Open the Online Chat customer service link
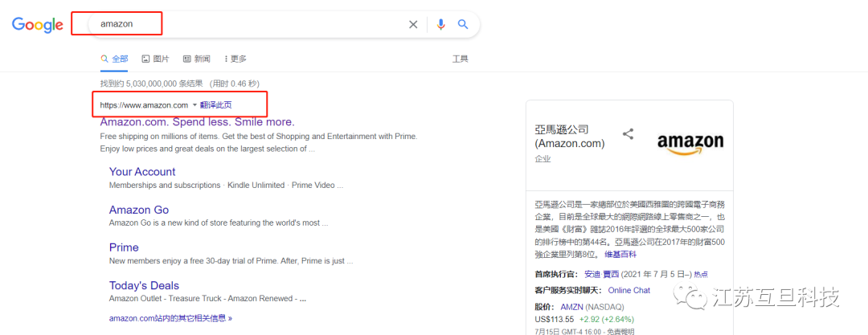Viewport: 868px width, 335px height. pos(628,290)
